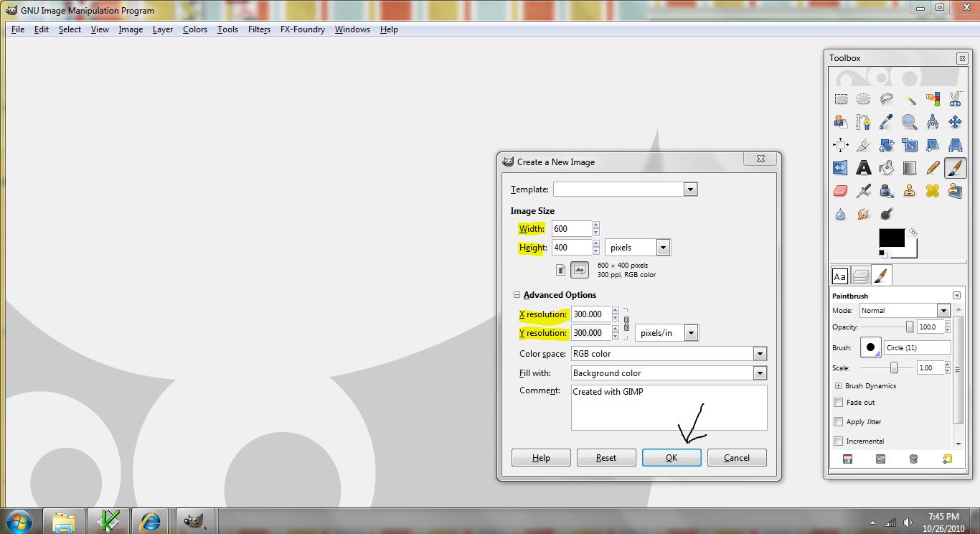Click OK to create the image
This screenshot has height=534, width=980.
(672, 458)
